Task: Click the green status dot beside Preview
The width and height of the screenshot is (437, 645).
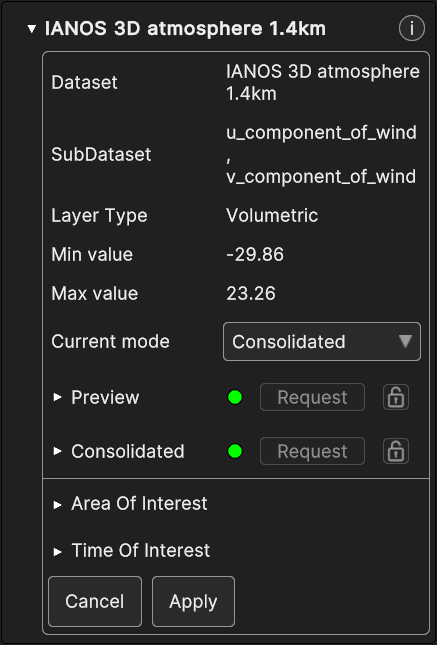Action: coord(235,397)
